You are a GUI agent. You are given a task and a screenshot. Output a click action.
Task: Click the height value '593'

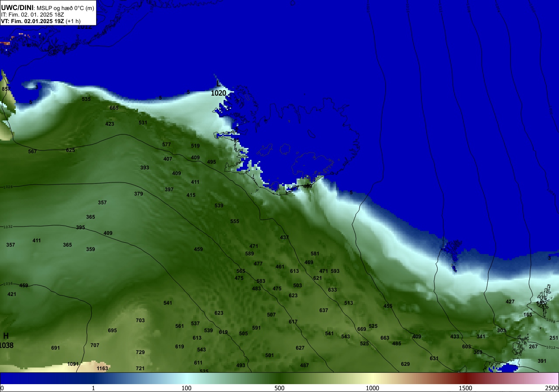[x=335, y=271]
